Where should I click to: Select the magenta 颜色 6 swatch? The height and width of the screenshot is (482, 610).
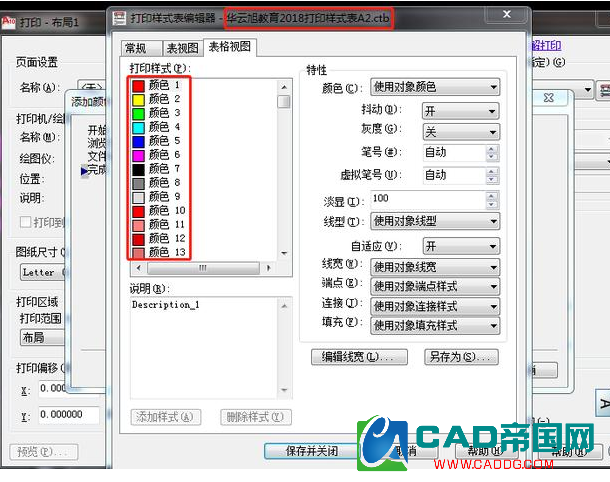138,155
